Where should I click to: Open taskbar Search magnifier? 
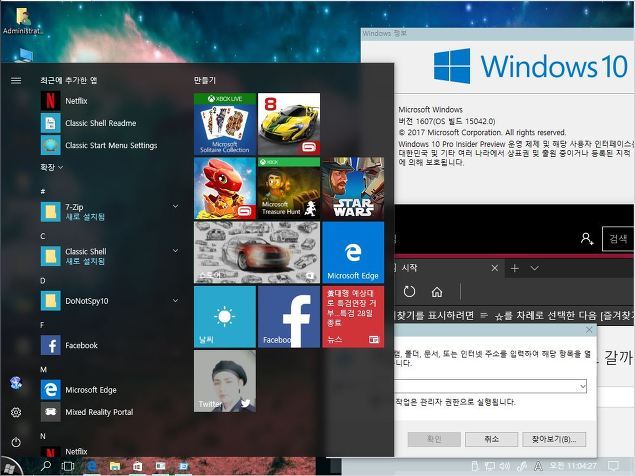click(x=46, y=466)
